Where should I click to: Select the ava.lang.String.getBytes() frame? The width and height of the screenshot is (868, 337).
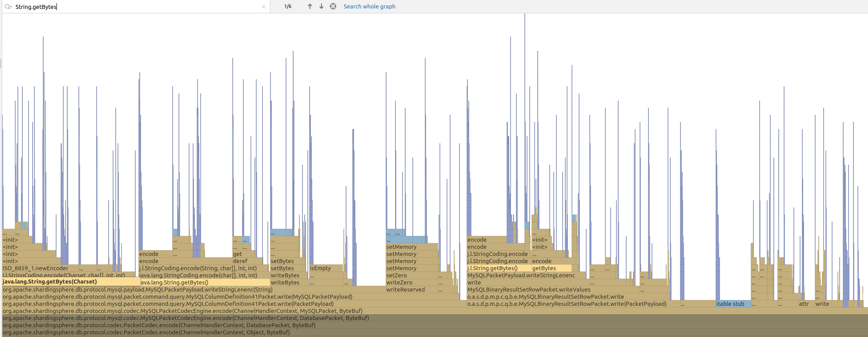click(x=202, y=282)
